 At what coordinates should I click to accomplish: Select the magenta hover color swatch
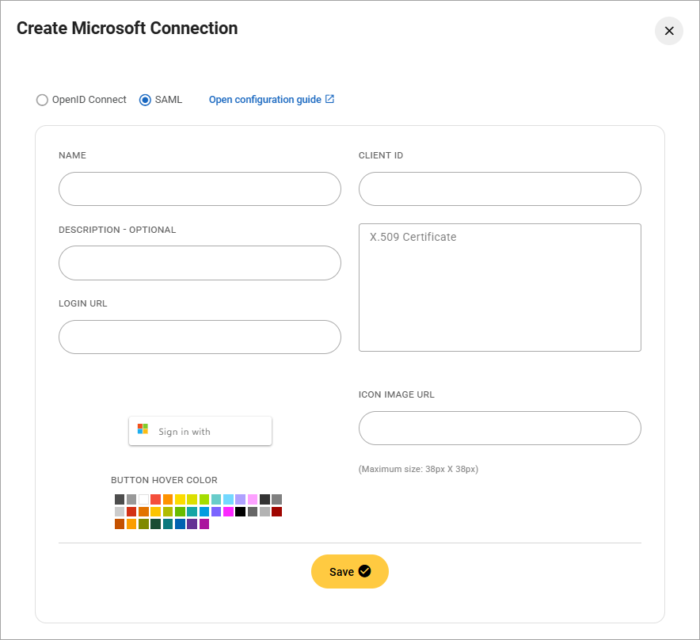coord(228,511)
